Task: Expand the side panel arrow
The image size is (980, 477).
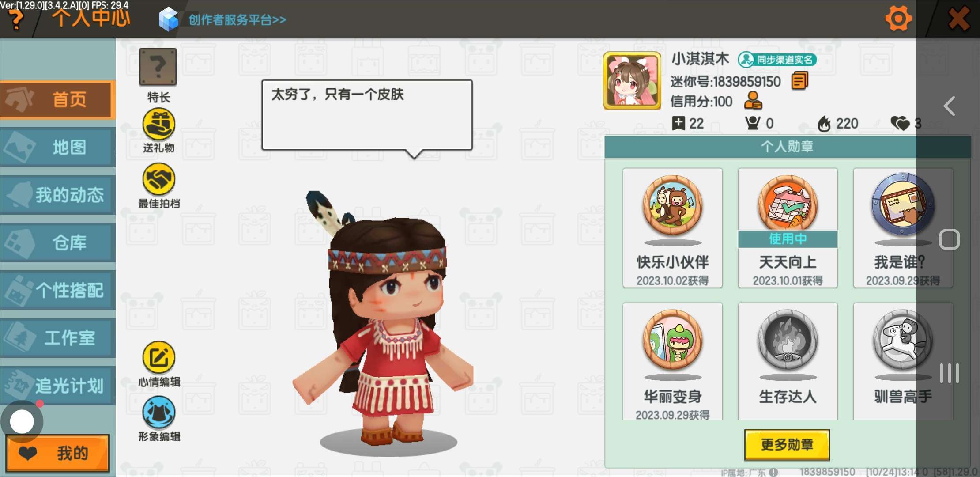Action: [x=949, y=106]
